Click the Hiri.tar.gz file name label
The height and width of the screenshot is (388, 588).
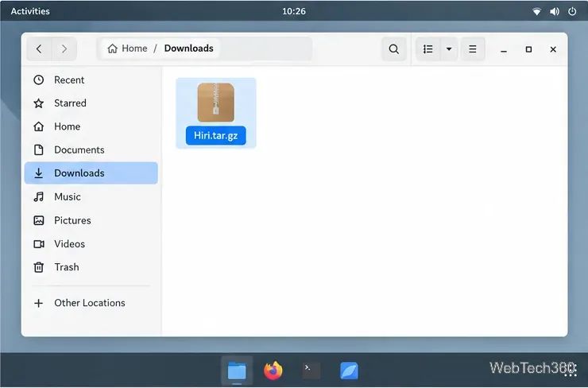[216, 135]
